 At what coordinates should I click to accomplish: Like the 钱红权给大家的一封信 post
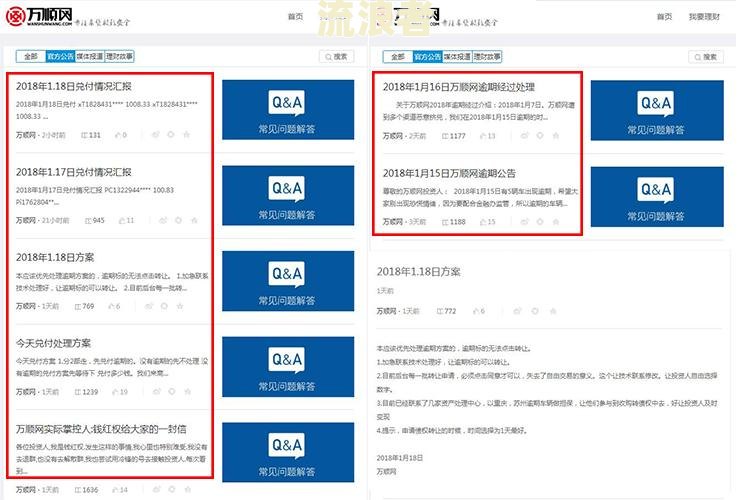click(x=115, y=490)
